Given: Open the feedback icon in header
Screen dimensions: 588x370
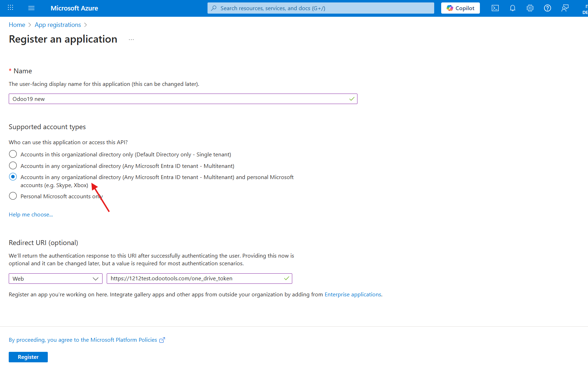Looking at the screenshot, I should [565, 8].
